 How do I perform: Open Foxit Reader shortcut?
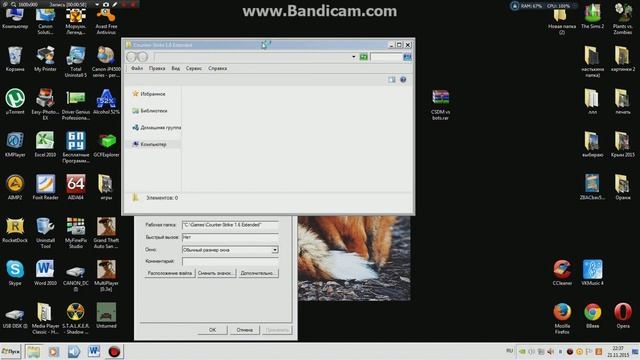[x=45, y=187]
